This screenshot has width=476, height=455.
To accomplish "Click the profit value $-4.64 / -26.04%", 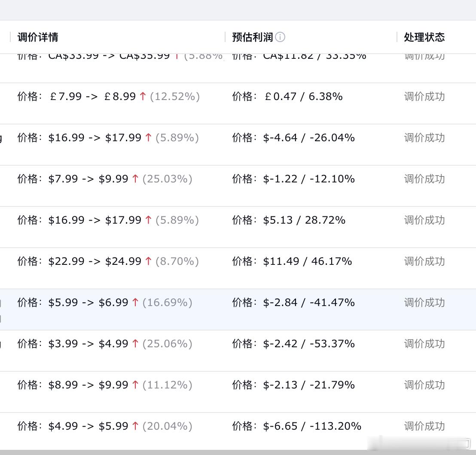I will 309,138.
